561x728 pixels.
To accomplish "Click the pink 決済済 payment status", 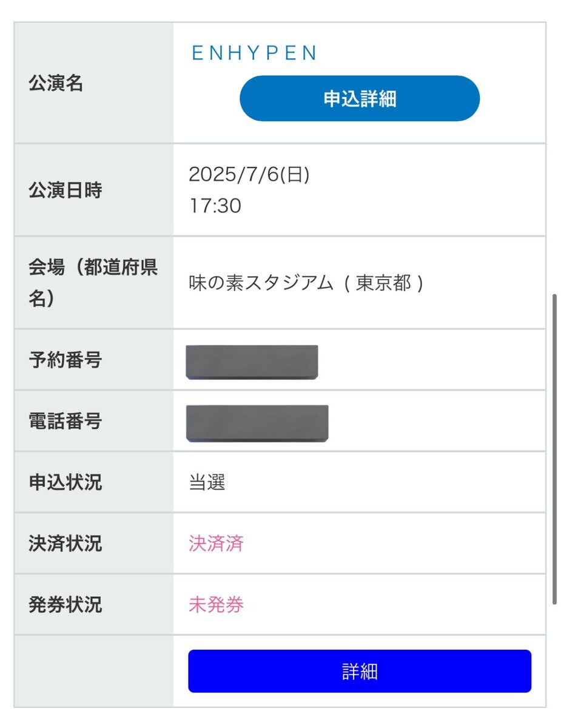I will click(216, 543).
